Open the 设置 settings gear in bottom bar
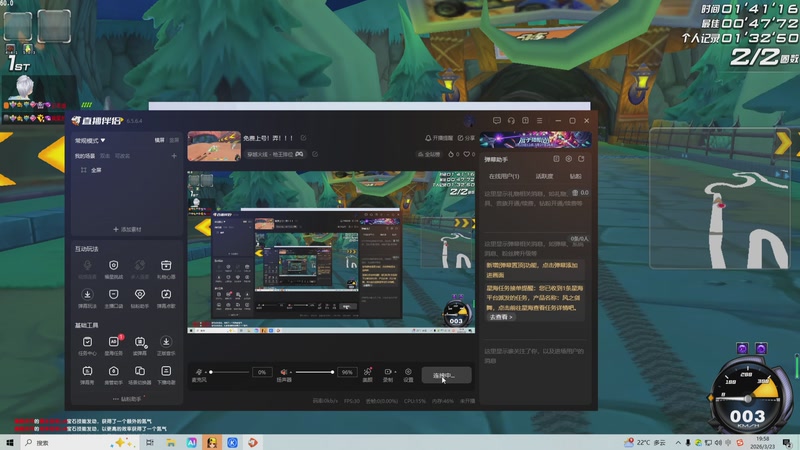The height and width of the screenshot is (450, 800). pyautogui.click(x=408, y=374)
